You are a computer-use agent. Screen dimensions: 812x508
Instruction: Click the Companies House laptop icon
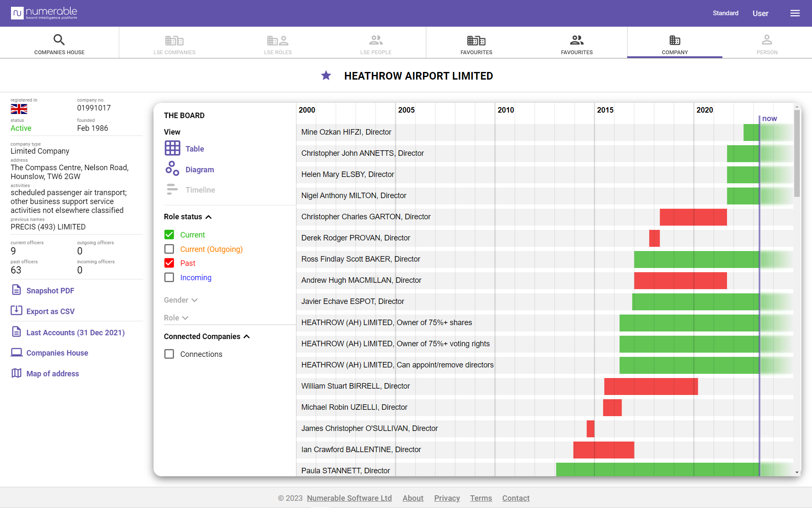16,352
